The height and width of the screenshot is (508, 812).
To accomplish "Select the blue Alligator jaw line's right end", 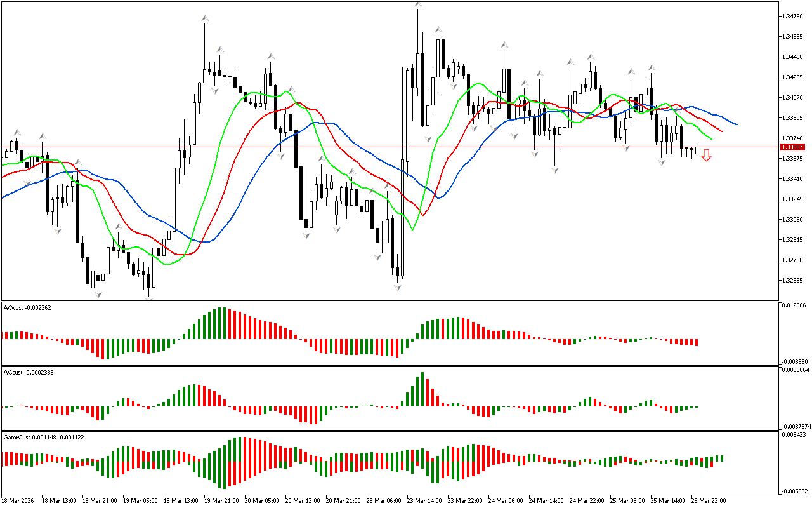I will [735, 124].
